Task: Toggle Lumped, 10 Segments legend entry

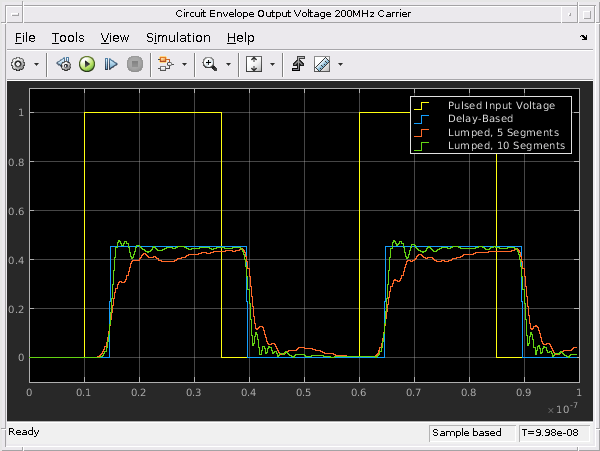Action: (x=506, y=146)
